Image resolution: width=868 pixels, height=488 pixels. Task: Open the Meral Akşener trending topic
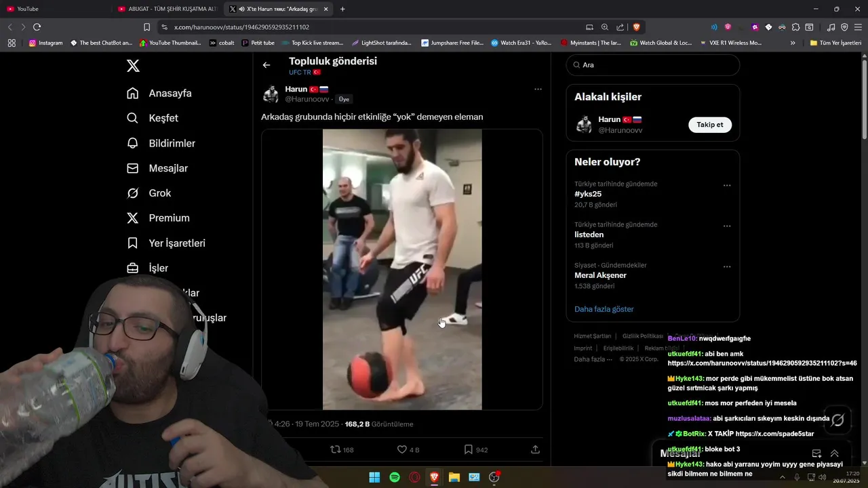point(600,275)
